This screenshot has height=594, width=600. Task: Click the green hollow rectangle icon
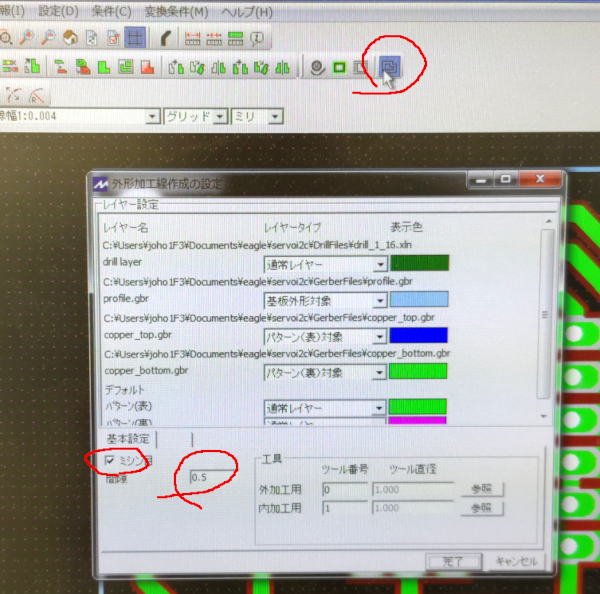click(x=339, y=68)
